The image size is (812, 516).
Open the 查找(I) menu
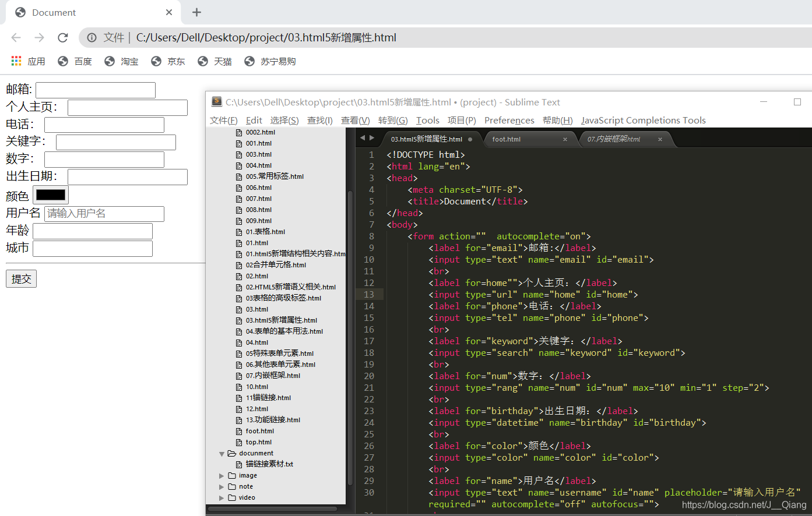point(320,121)
